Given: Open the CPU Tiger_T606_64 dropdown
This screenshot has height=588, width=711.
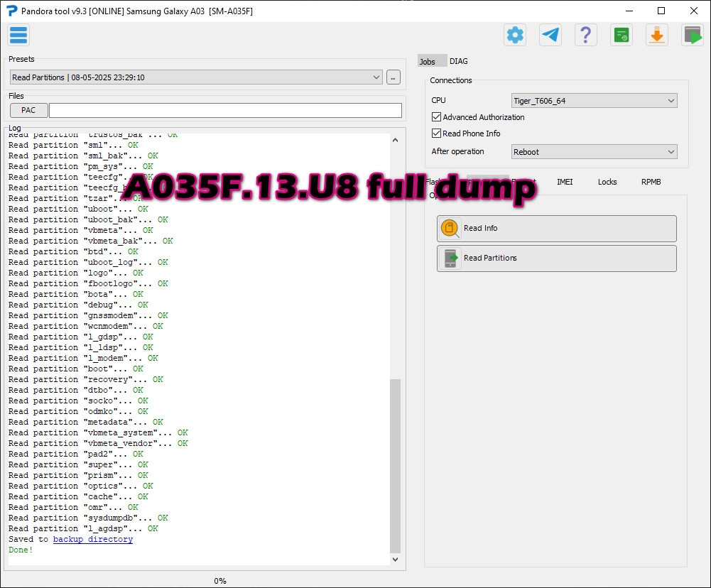Looking at the screenshot, I should click(671, 101).
